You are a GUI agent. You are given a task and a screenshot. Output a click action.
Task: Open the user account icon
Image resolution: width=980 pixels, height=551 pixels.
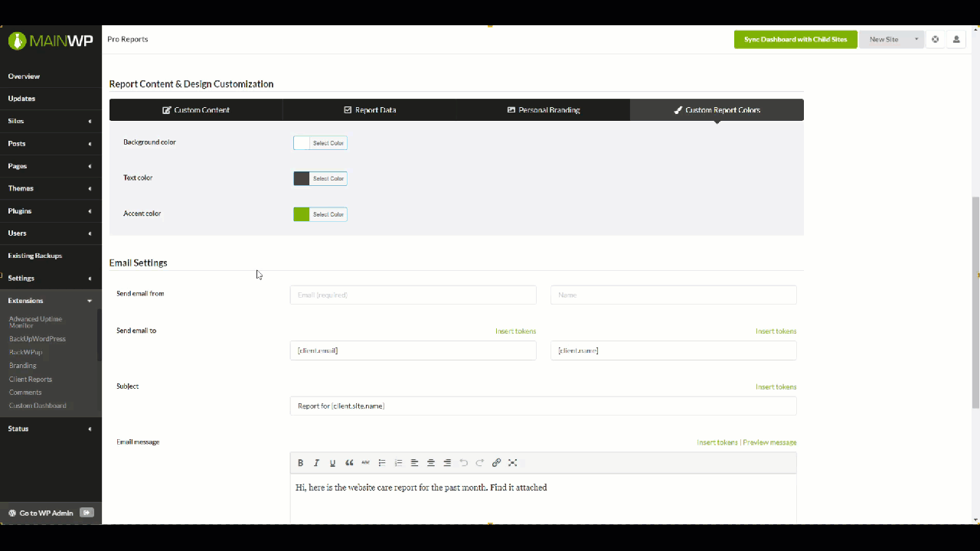pos(956,39)
